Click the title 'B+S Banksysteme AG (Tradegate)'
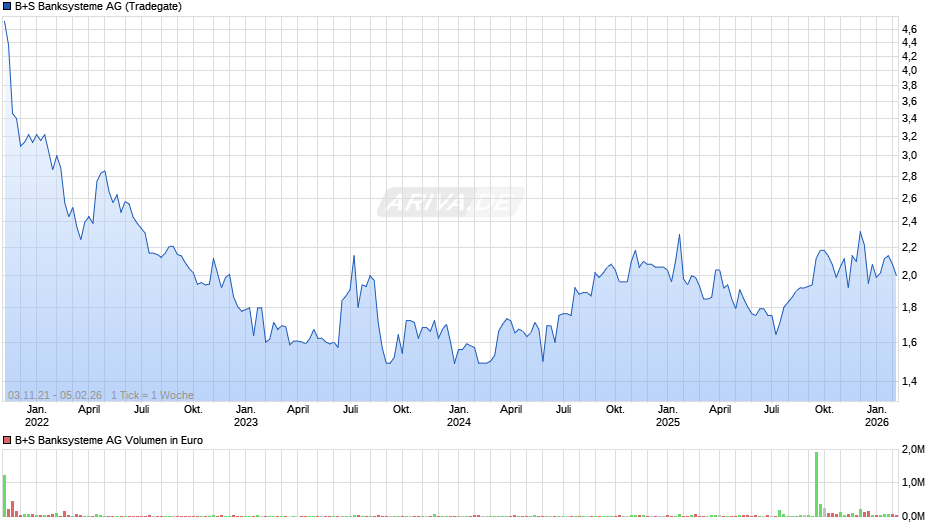This screenshot has width=940, height=526. pos(98,7)
